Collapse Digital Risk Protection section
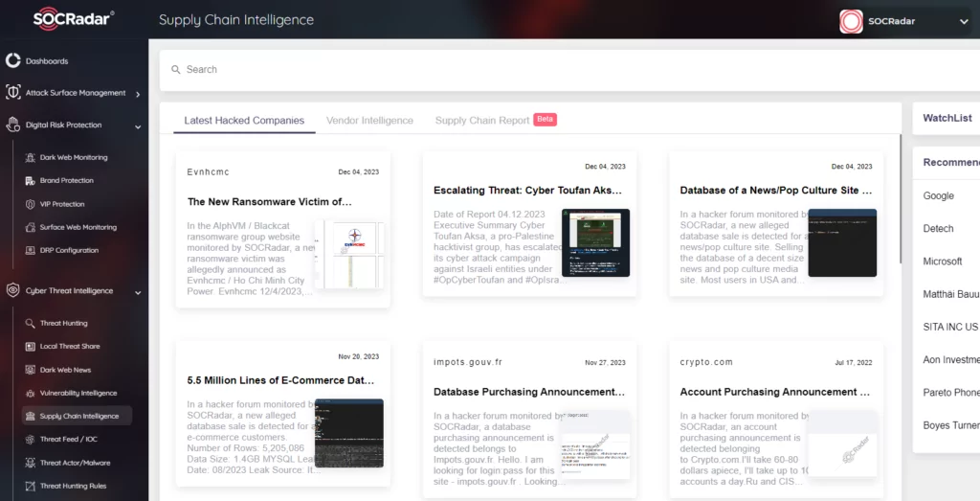Screen dimensions: 980x501 (x=138, y=126)
